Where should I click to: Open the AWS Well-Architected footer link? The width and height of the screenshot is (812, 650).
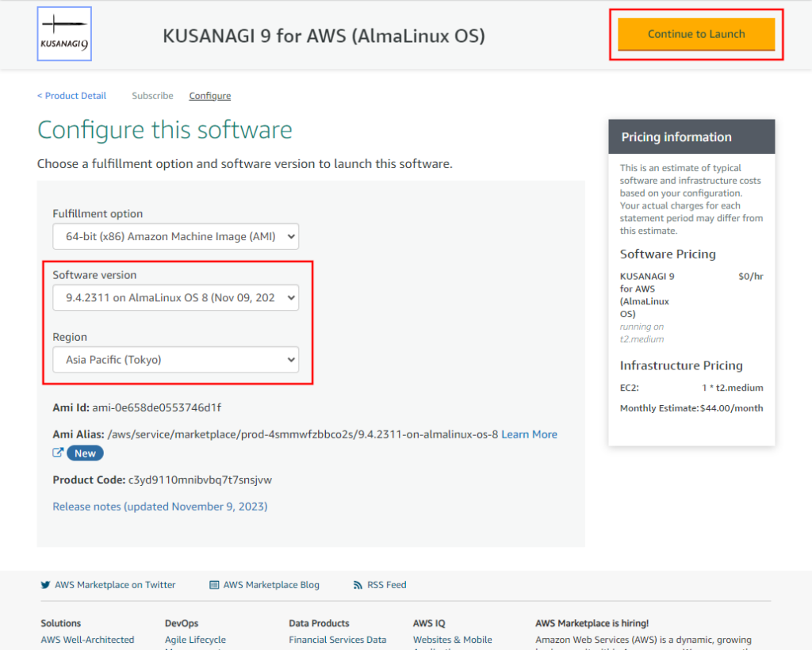pyautogui.click(x=87, y=640)
